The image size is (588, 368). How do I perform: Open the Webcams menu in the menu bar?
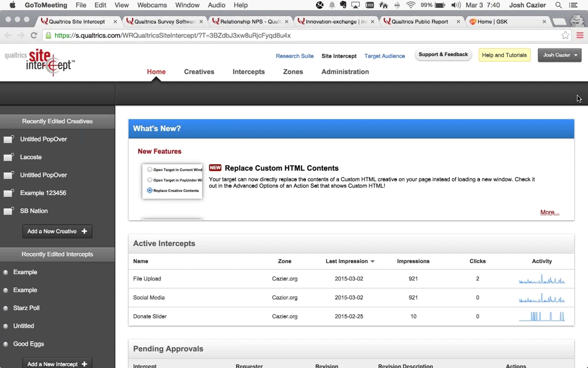tap(152, 5)
